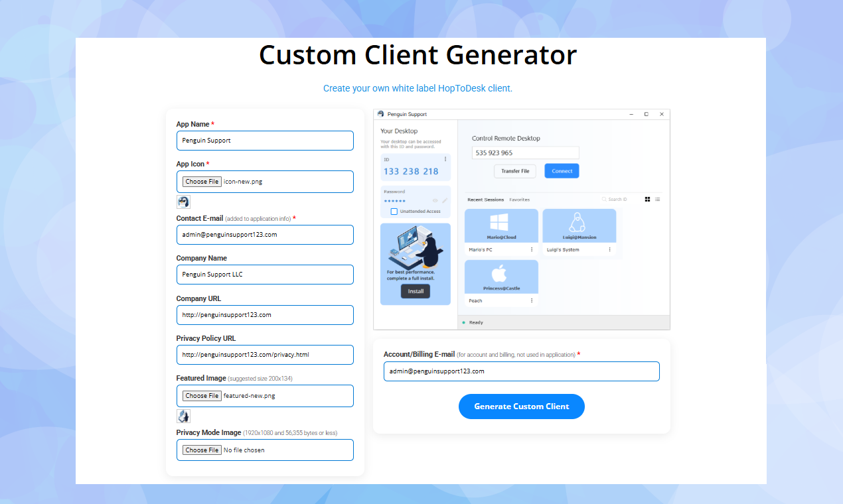Maximize the Penguin Support preview window
The height and width of the screenshot is (504, 843).
[x=646, y=114]
